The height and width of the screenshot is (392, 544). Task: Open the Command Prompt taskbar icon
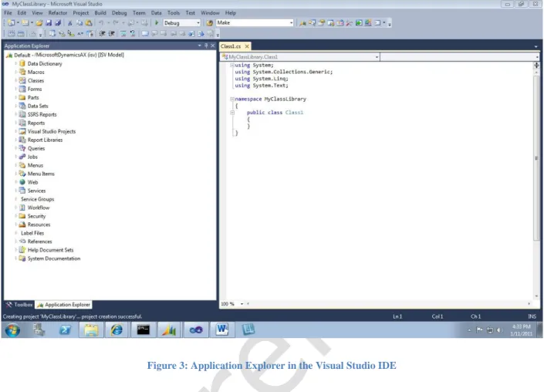coord(143,329)
